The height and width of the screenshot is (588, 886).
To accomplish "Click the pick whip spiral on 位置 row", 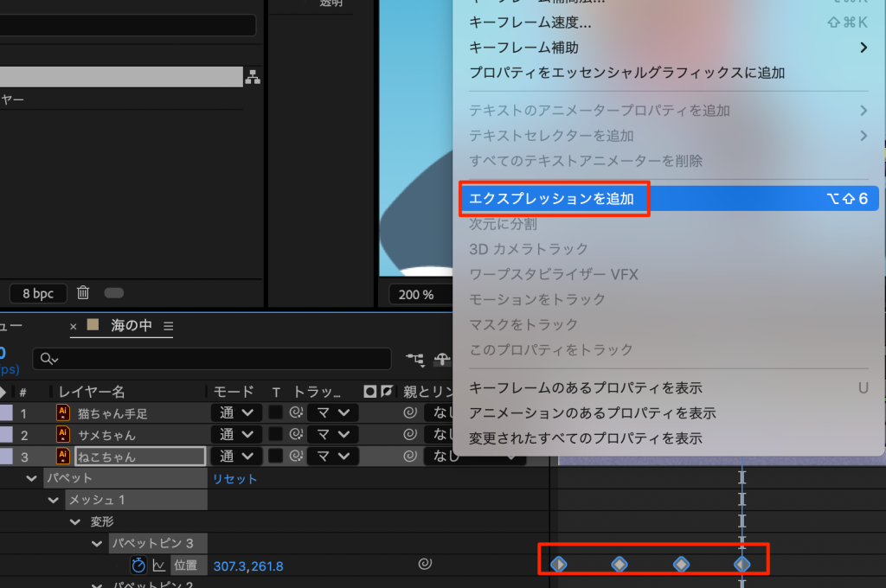I will coord(424,565).
